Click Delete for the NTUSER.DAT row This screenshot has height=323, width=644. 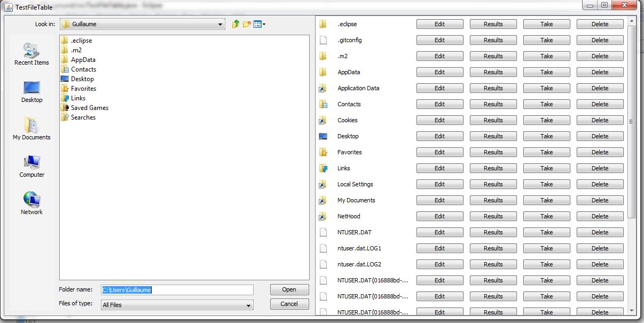coord(600,232)
